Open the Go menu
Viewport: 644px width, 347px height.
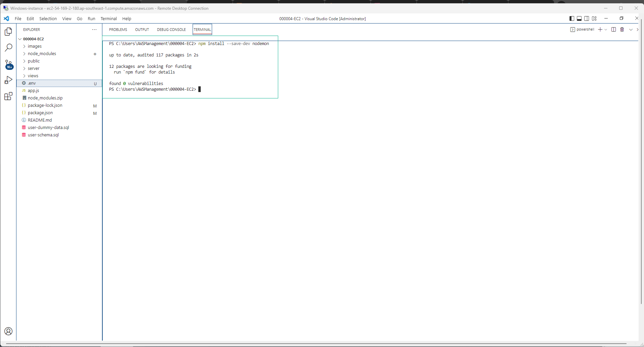pyautogui.click(x=80, y=18)
